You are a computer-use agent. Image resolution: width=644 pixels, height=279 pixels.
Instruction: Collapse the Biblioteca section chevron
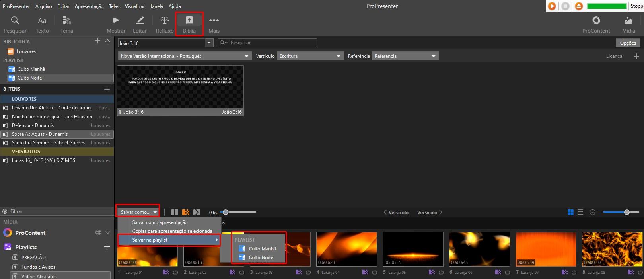[x=108, y=41]
